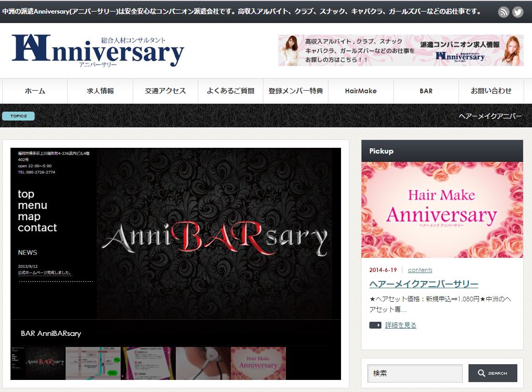Image resolution: width=532 pixels, height=392 pixels.
Task: Select the HairMake tab
Action: (x=360, y=91)
